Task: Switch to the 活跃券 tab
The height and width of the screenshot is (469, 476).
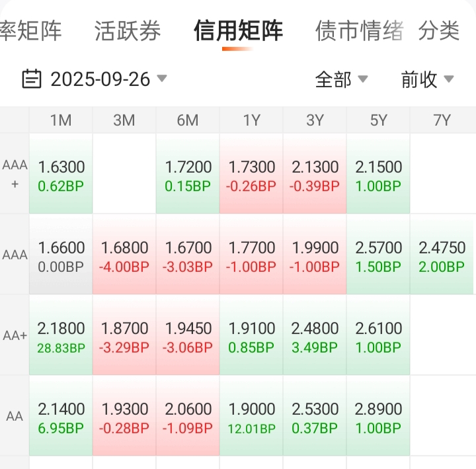Action: pyautogui.click(x=127, y=30)
